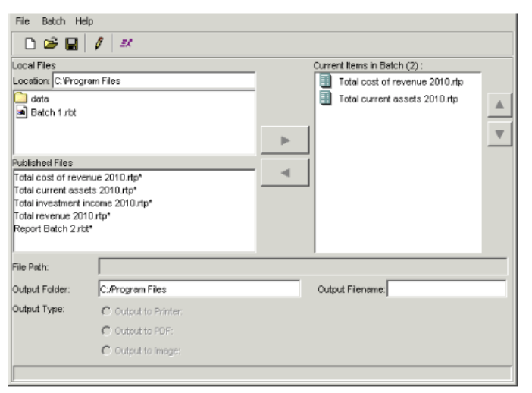Click the Output Filename text field
Viewport: 532px width, 393px height.
(x=446, y=289)
